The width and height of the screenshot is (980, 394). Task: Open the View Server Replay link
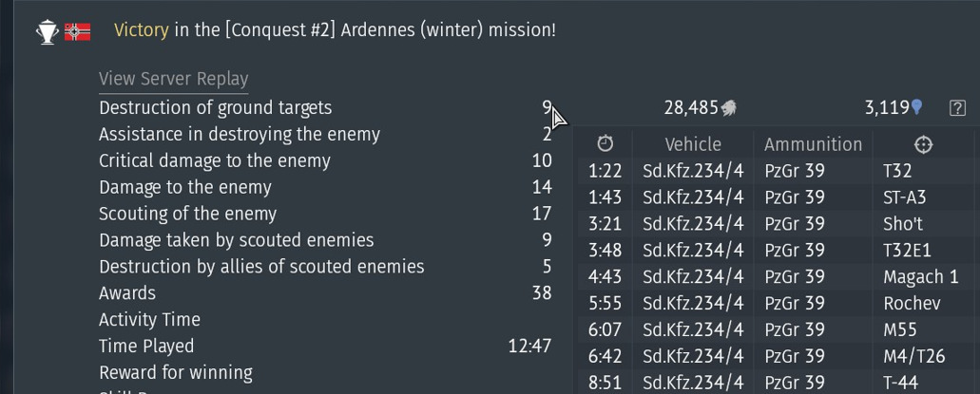coord(173,80)
